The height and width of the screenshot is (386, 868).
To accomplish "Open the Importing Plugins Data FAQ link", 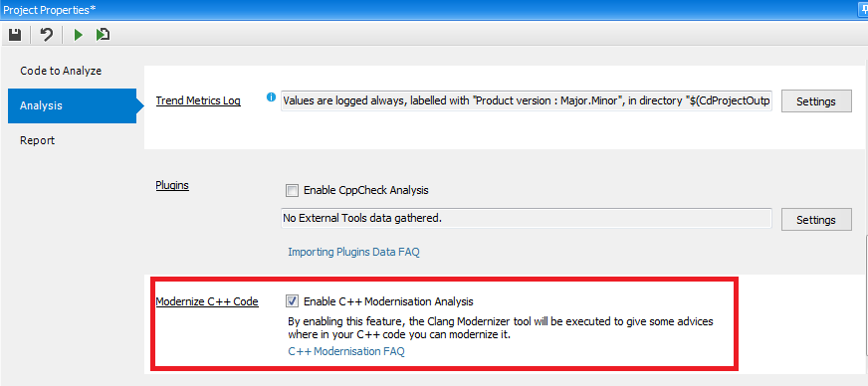I will 353,252.
